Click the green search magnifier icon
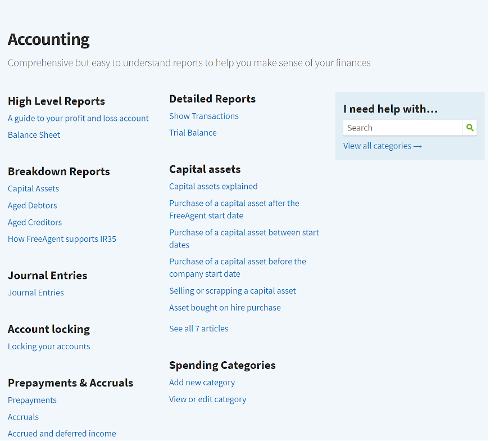This screenshot has width=504, height=441. click(470, 128)
